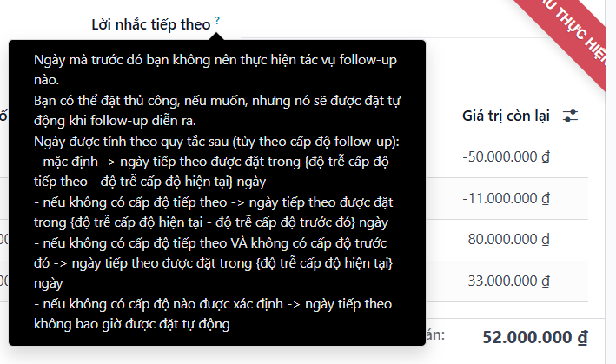Click tooltip line Ngày được tính theo quy tắc sau
This screenshot has width=616, height=364.
click(x=216, y=142)
